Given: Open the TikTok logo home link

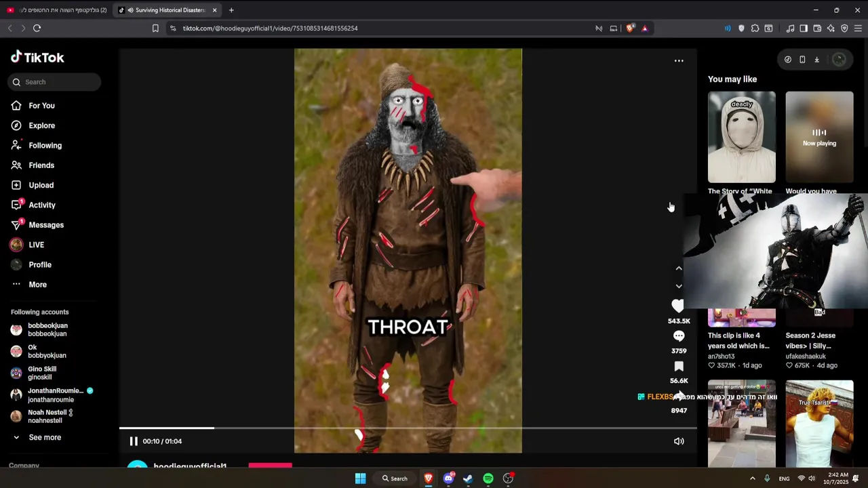Looking at the screenshot, I should tap(37, 58).
